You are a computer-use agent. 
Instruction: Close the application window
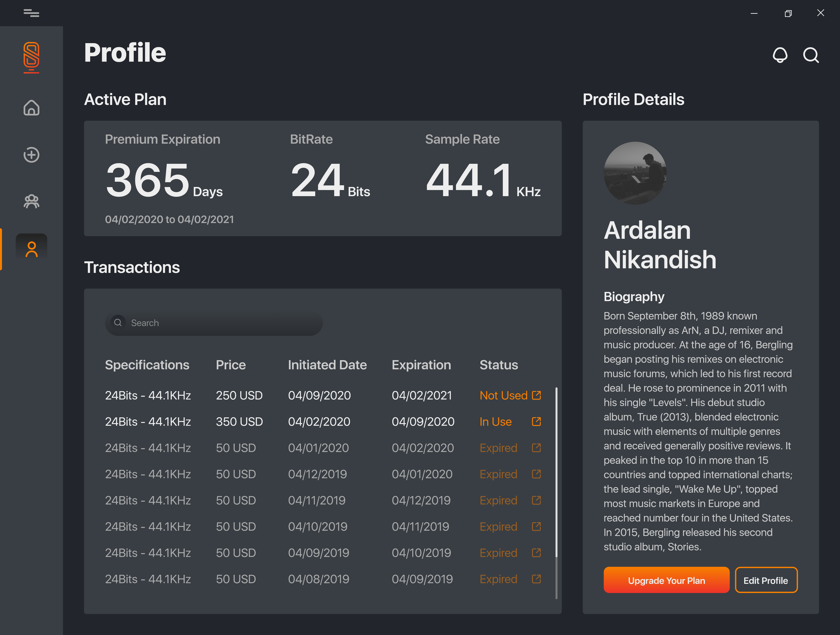pos(821,13)
